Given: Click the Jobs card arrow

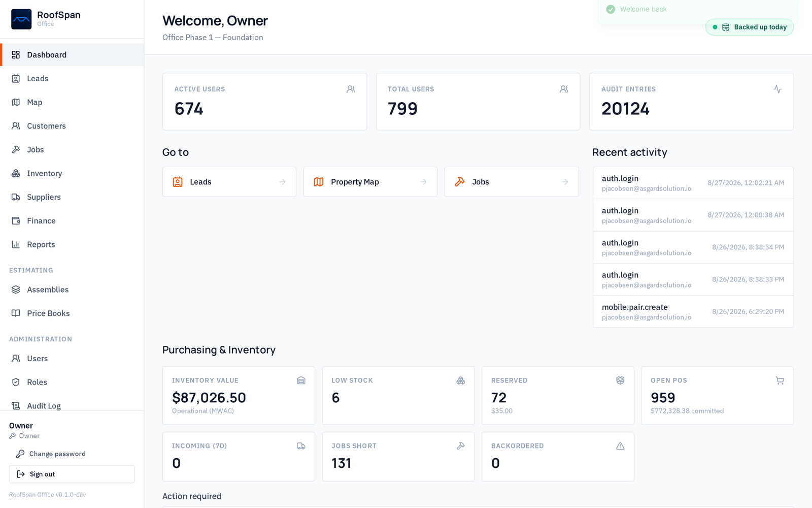Looking at the screenshot, I should pyautogui.click(x=565, y=182).
